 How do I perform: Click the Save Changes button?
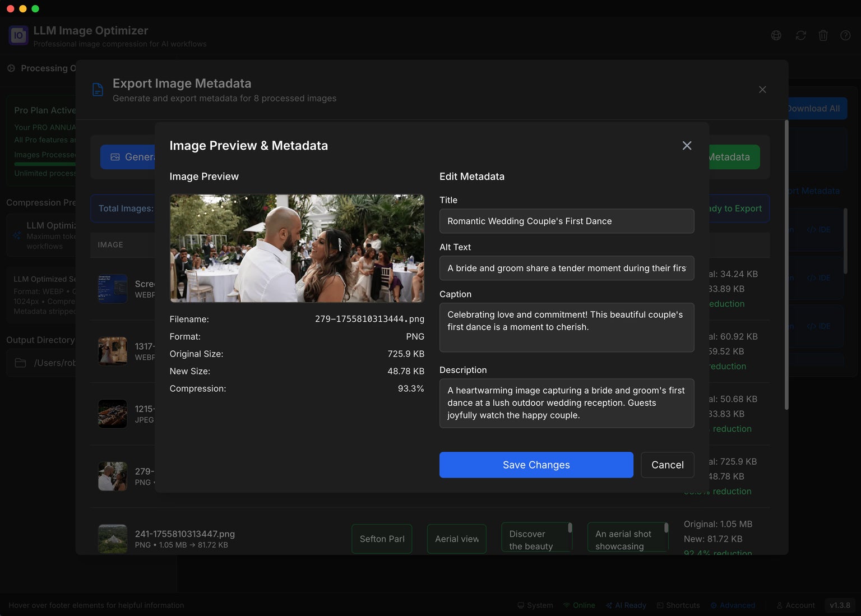pyautogui.click(x=536, y=465)
